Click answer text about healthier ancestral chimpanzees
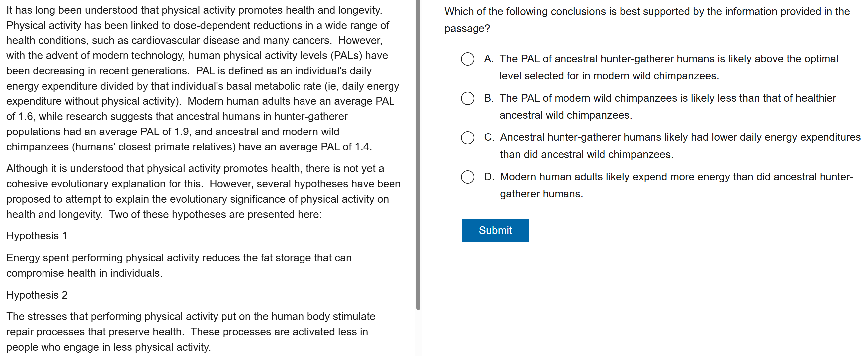Image resolution: width=868 pixels, height=356 pixels. [x=667, y=106]
